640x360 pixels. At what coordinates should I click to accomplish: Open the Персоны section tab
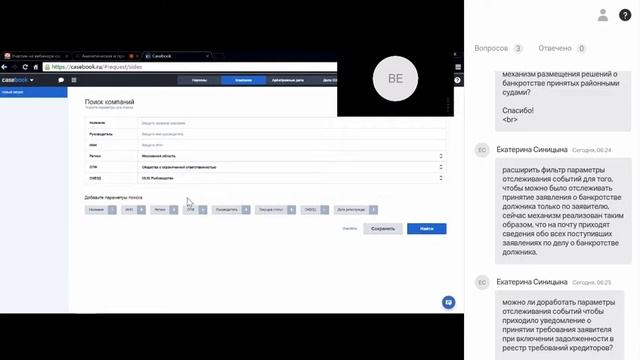point(199,80)
